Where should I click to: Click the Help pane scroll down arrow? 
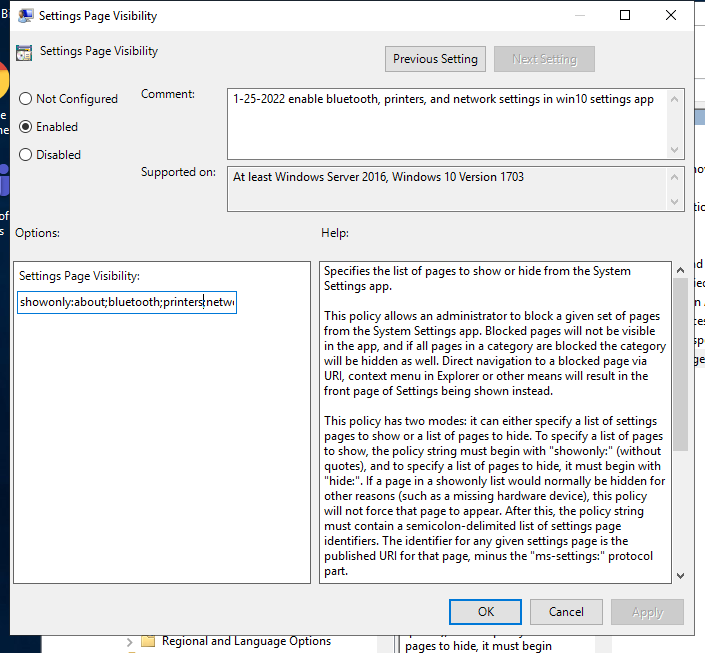[x=680, y=574]
